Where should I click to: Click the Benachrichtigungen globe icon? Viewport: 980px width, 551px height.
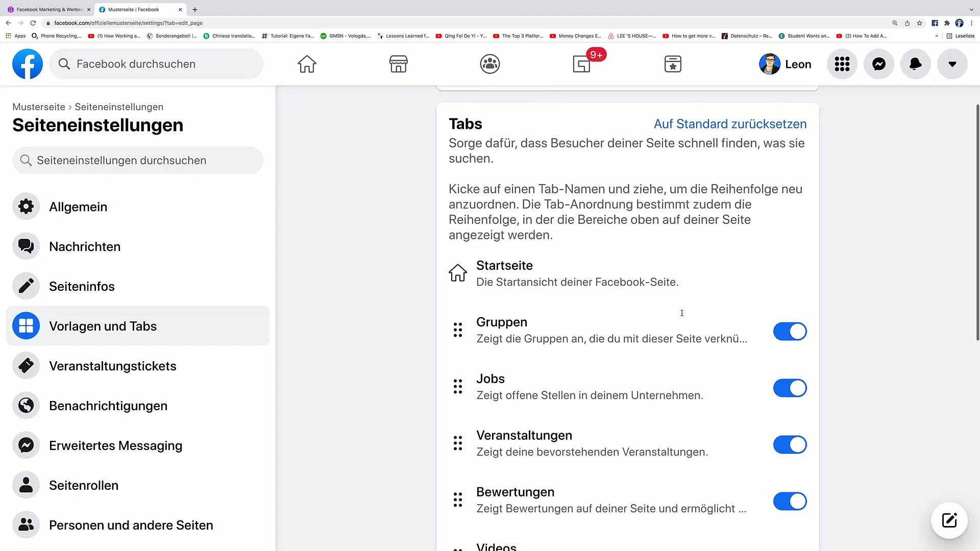[x=26, y=406]
